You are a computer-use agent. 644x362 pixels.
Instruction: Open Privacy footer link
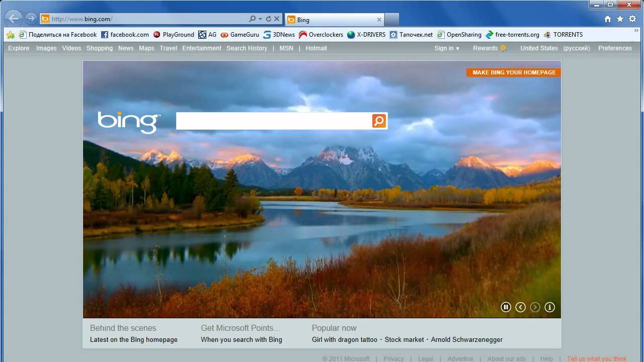tap(393, 358)
